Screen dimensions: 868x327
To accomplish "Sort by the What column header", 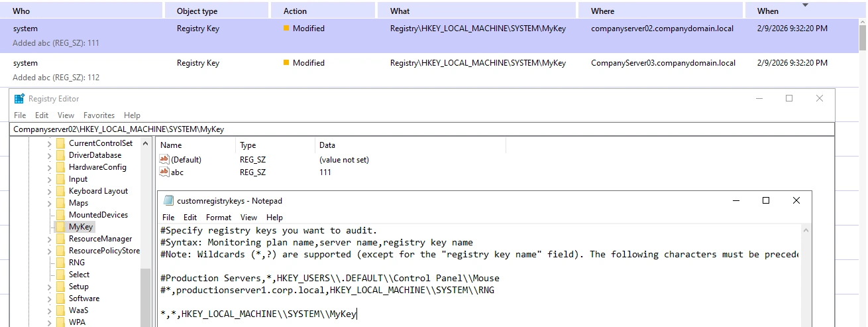I will click(x=477, y=11).
